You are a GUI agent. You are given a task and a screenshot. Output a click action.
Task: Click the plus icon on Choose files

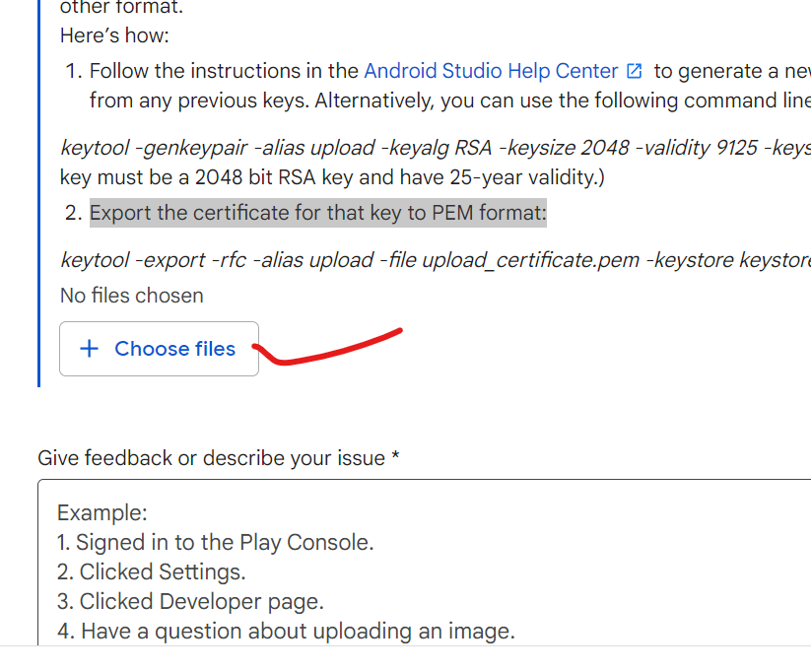[90, 349]
